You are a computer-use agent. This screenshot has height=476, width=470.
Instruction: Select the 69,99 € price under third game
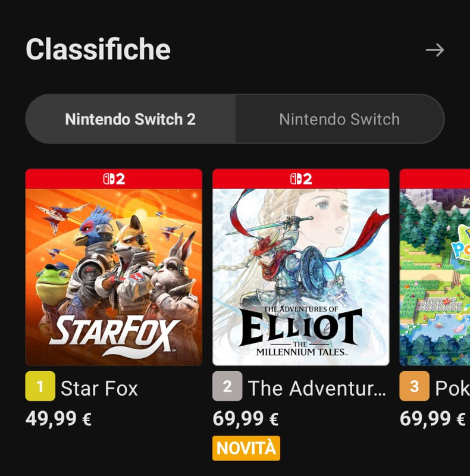[433, 419]
